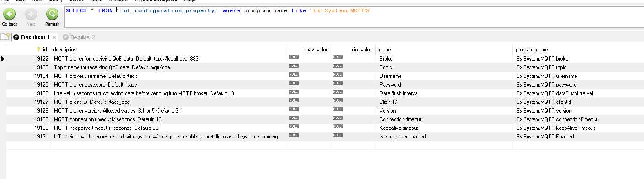The image size is (644, 179).
Task: Click the new resultset page icon before the tabs
Action: (5, 37)
